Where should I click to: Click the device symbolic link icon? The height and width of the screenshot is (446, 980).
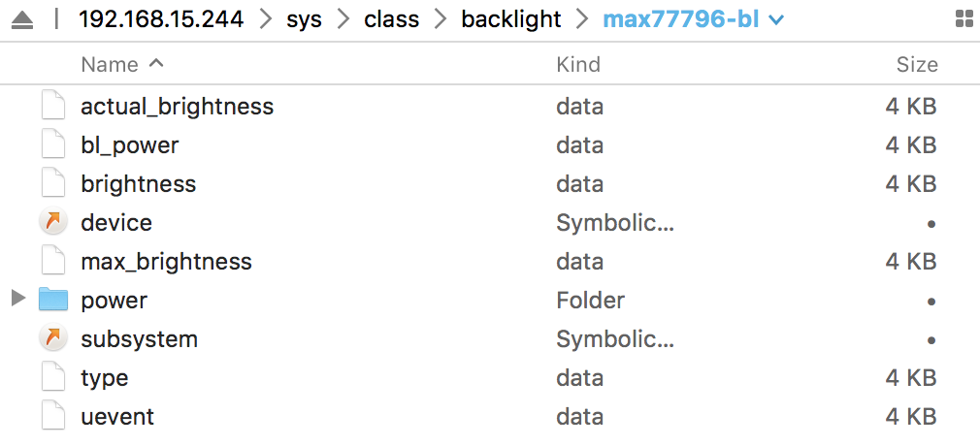coord(53,223)
